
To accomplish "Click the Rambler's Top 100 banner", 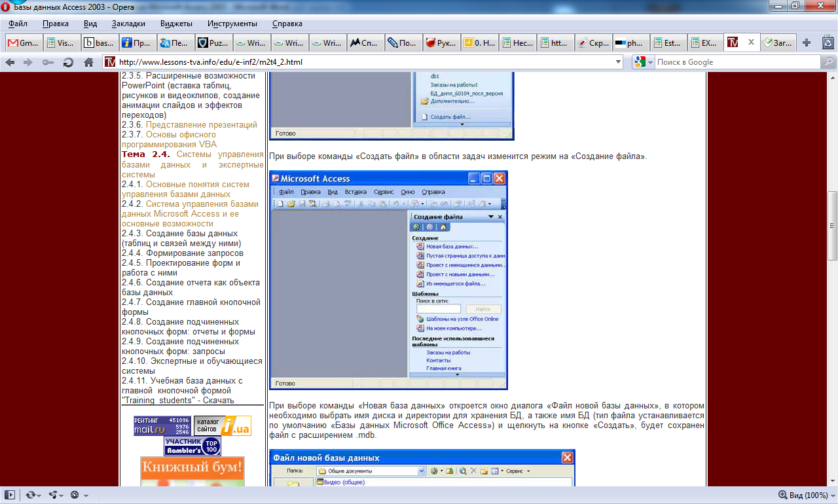I will [192, 446].
